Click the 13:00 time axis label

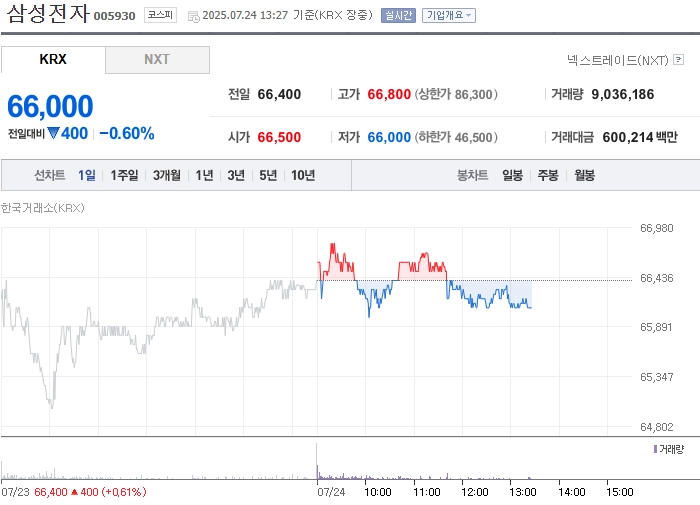[523, 492]
